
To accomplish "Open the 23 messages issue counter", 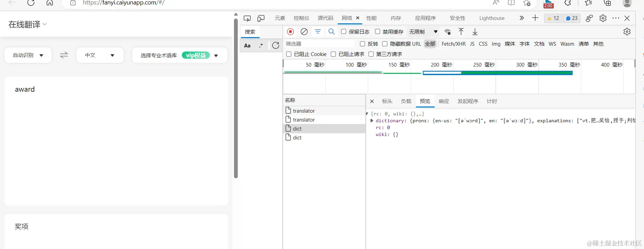I will [572, 18].
